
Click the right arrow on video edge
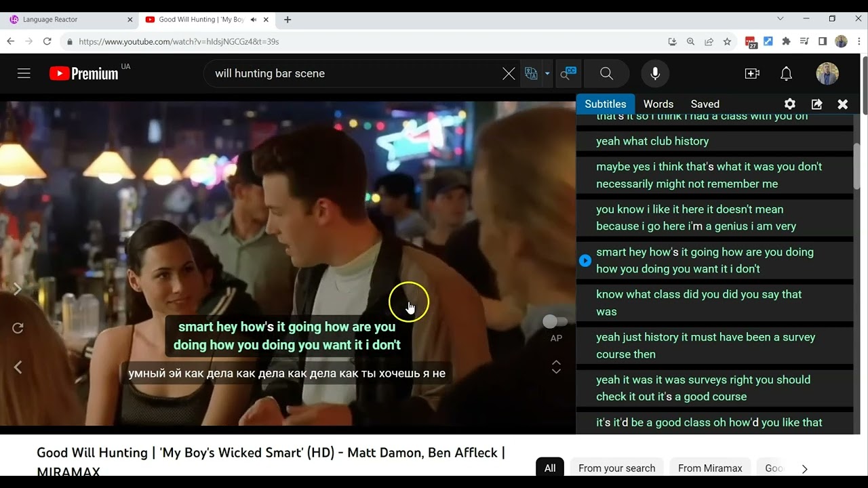[18, 289]
